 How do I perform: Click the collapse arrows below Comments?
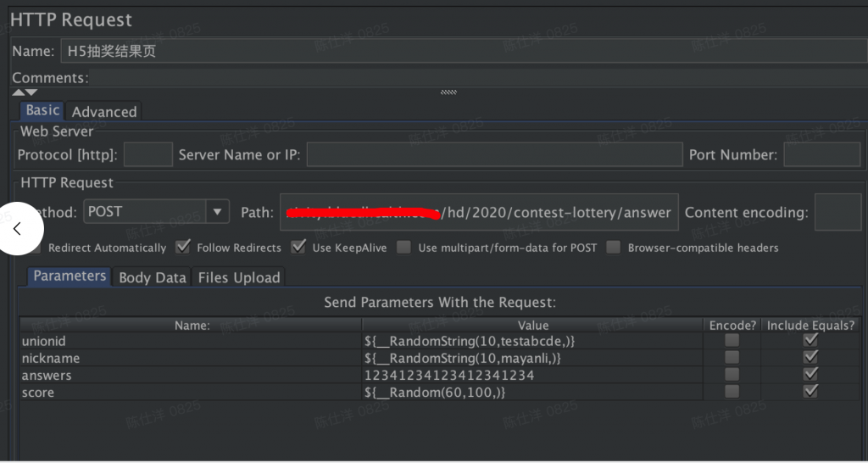[25, 92]
